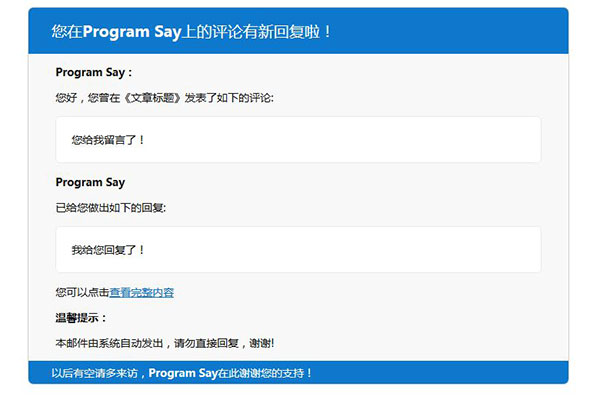Open the 查看完整内容 link
This screenshot has width=600, height=400.
pyautogui.click(x=142, y=292)
